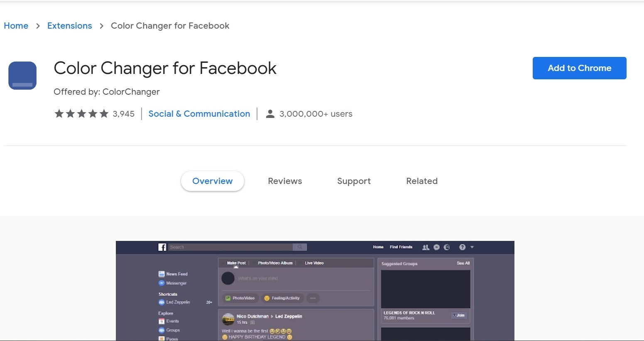Open the Overview tab

pos(213,181)
